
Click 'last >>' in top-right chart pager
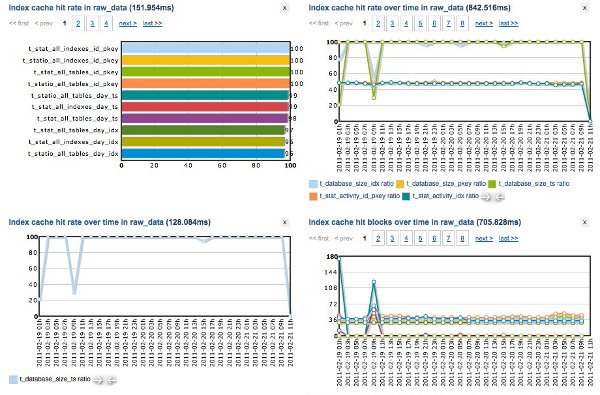(509, 23)
